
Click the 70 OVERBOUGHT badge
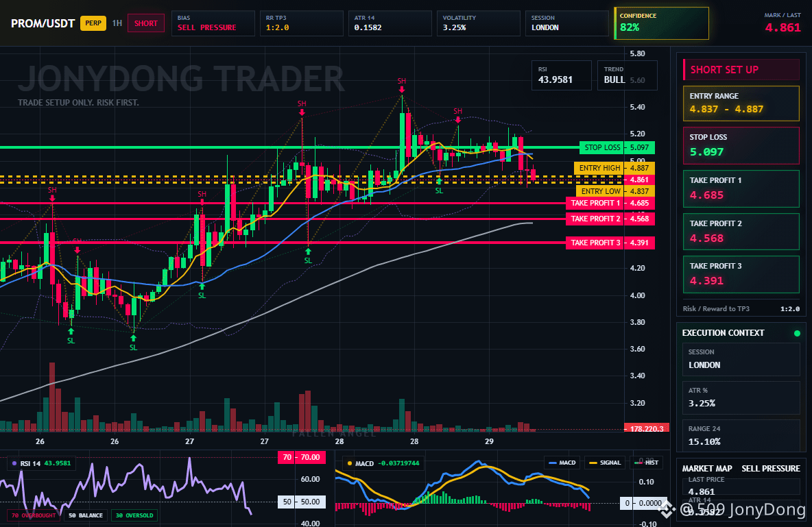point(33,515)
